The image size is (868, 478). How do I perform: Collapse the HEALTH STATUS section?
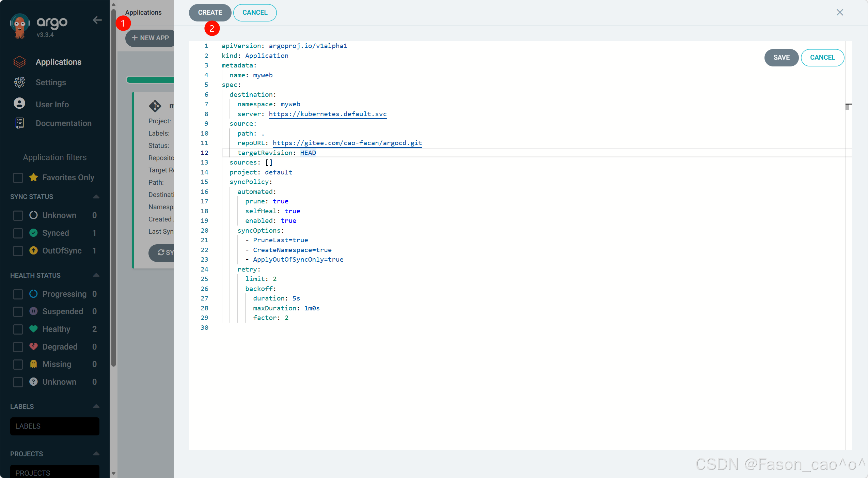click(96, 275)
